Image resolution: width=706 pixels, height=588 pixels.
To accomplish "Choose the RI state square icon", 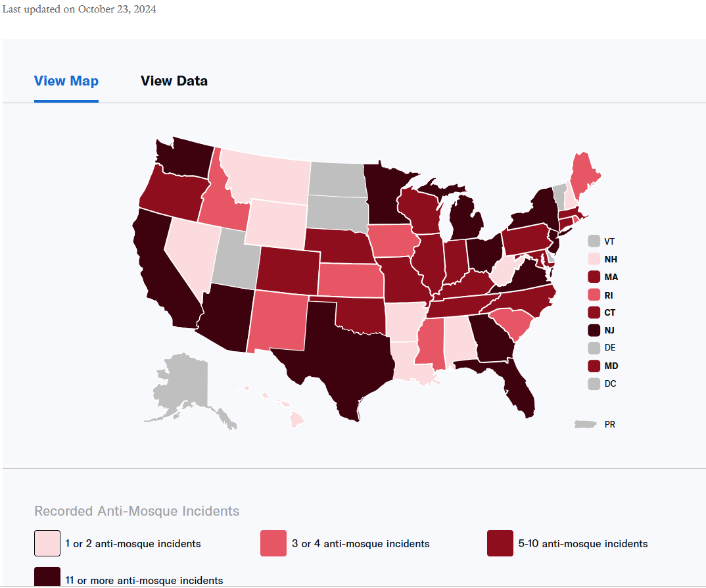I will (594, 295).
